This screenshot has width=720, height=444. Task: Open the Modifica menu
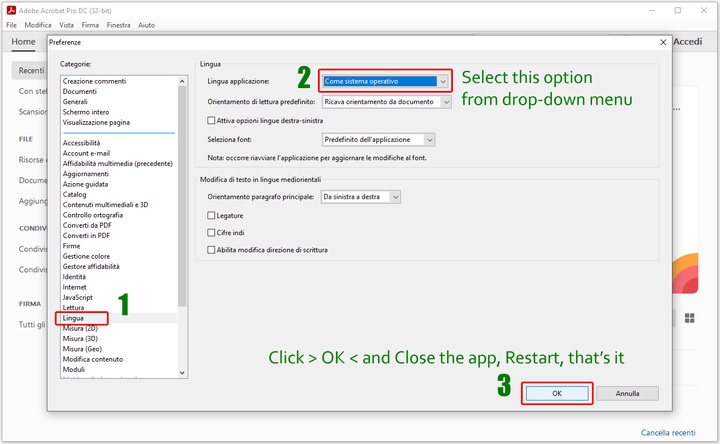[x=38, y=25]
